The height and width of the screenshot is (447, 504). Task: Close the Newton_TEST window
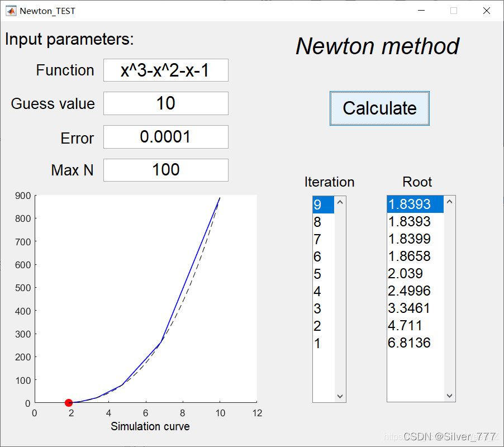[487, 11]
